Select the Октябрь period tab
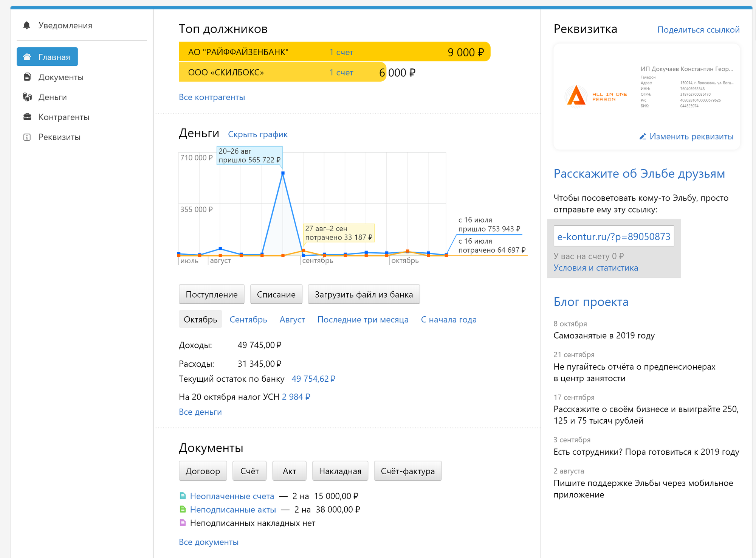756x558 pixels. 200,320
